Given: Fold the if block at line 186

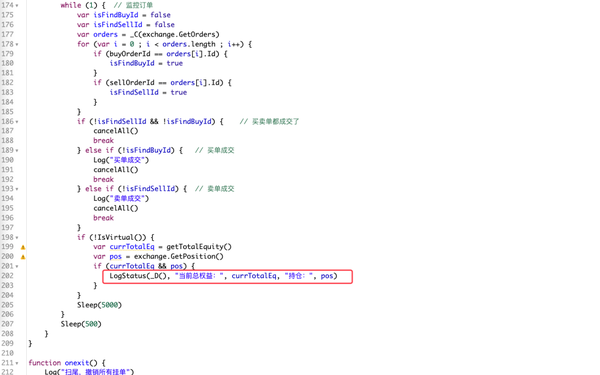Looking at the screenshot, I should pyautogui.click(x=17, y=122).
